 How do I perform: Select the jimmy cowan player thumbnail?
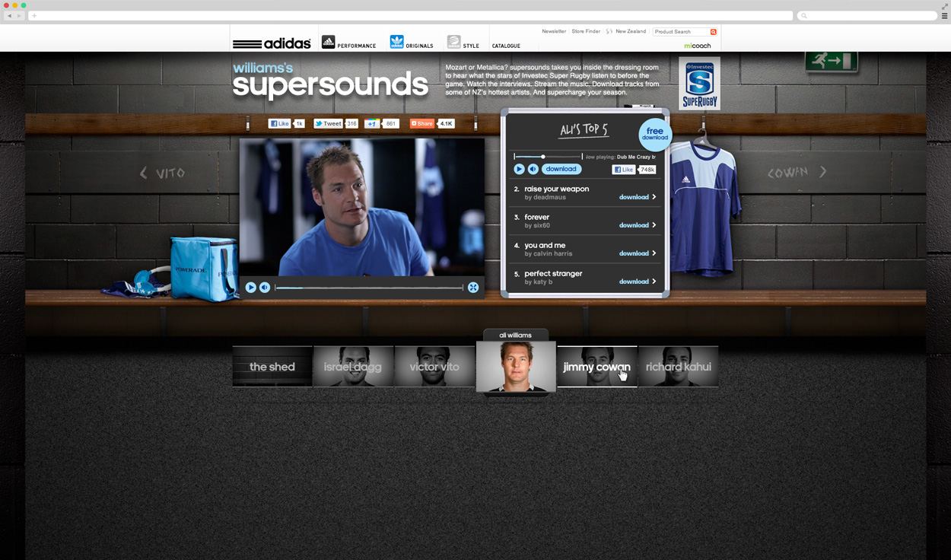pyautogui.click(x=597, y=367)
